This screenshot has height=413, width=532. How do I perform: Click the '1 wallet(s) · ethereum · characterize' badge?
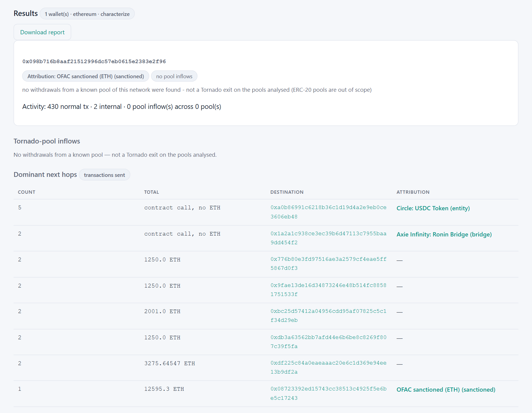click(x=87, y=14)
